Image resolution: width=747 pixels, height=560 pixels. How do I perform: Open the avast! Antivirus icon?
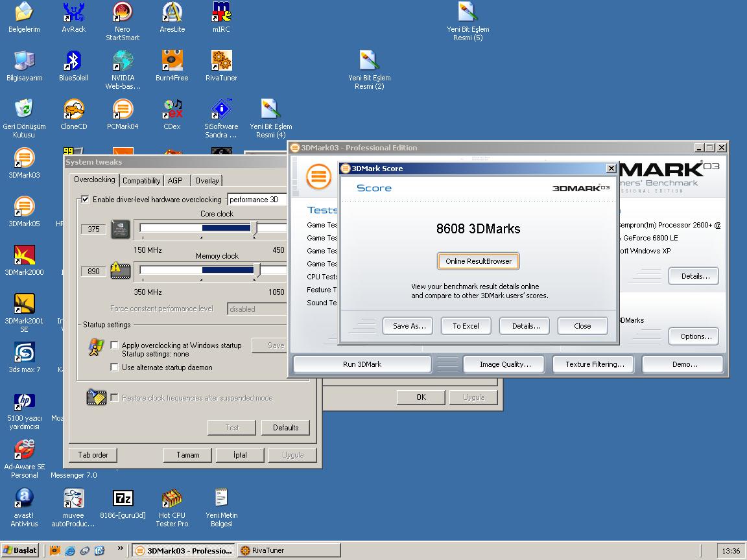click(24, 499)
